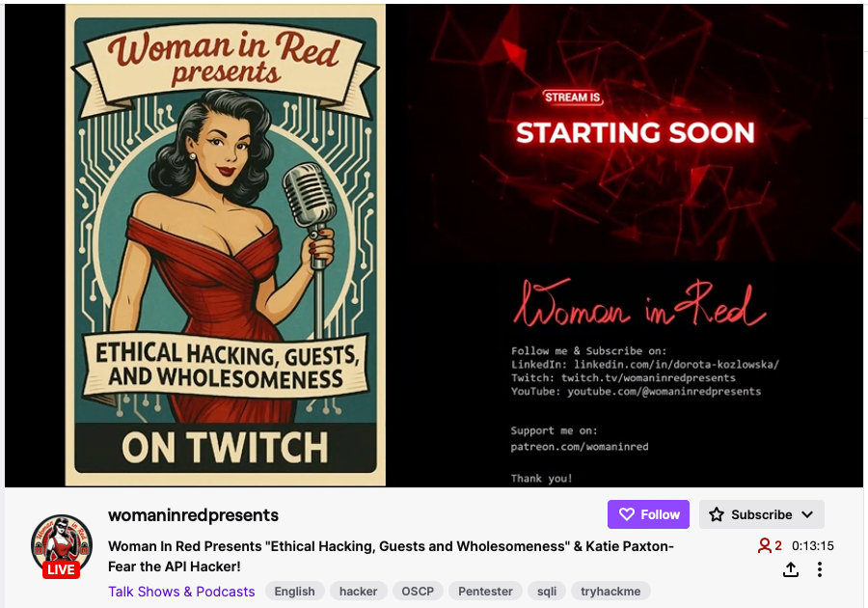Click the 0:13:15 stream uptime
The image size is (868, 608).
[813, 546]
